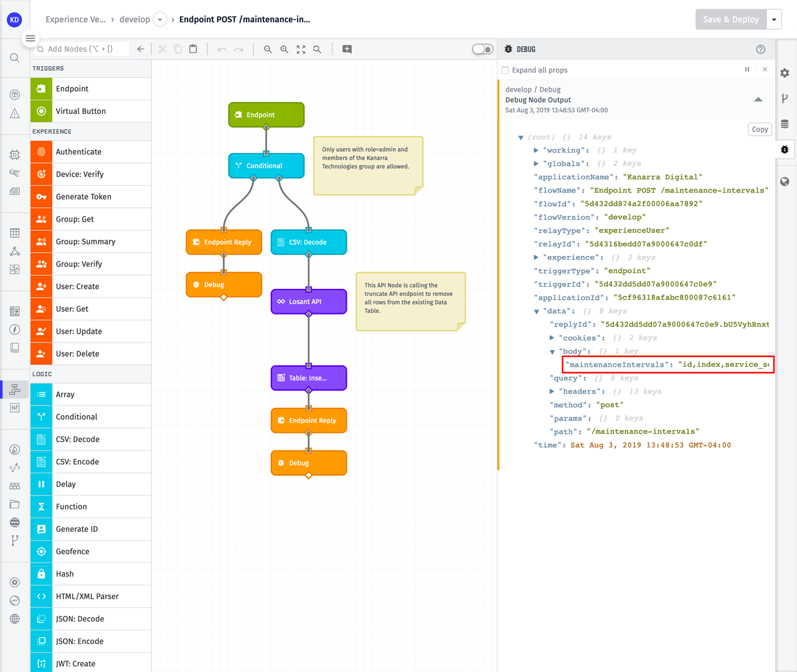This screenshot has height=672, width=797.
Task: Pause the debug message stream
Action: [x=747, y=69]
